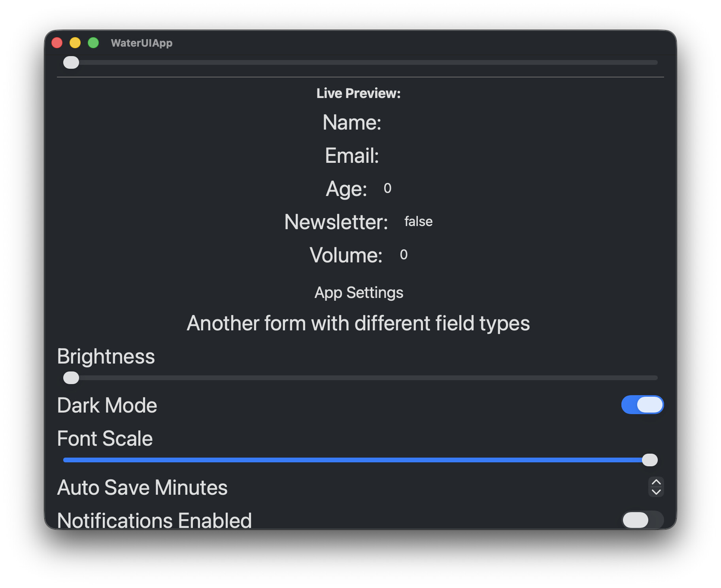This screenshot has width=721, height=588.
Task: Select the Name field label
Action: [x=351, y=122]
